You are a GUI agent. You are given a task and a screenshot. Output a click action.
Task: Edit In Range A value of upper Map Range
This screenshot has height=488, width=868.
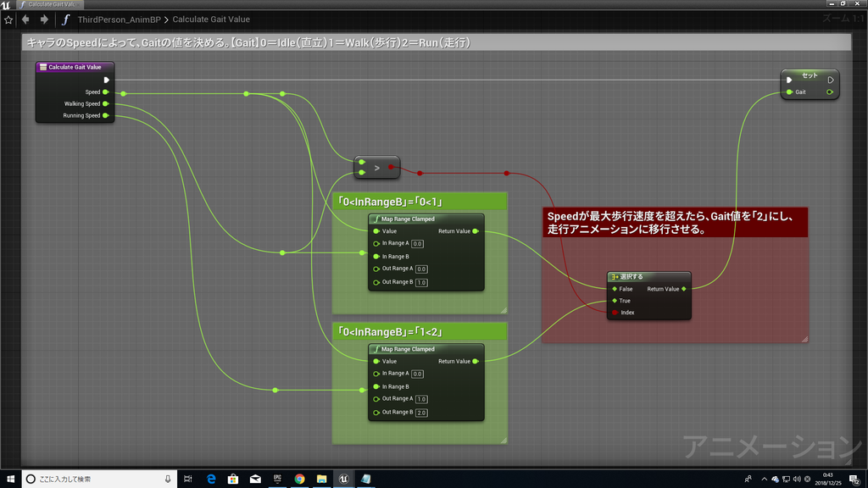(x=417, y=243)
